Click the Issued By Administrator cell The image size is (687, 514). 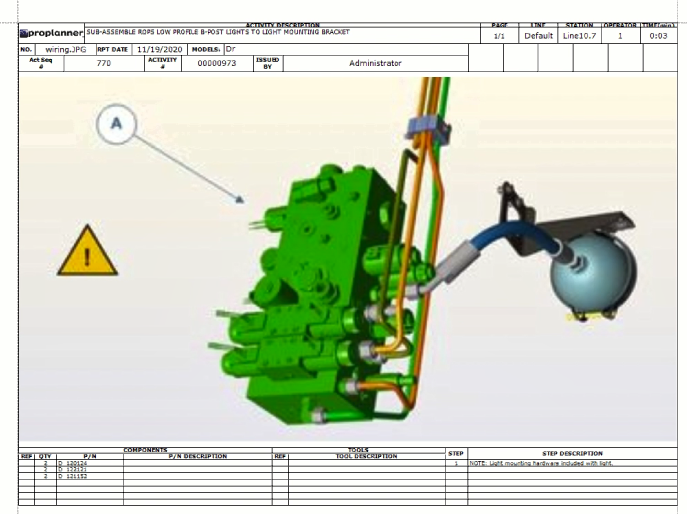pyautogui.click(x=375, y=63)
